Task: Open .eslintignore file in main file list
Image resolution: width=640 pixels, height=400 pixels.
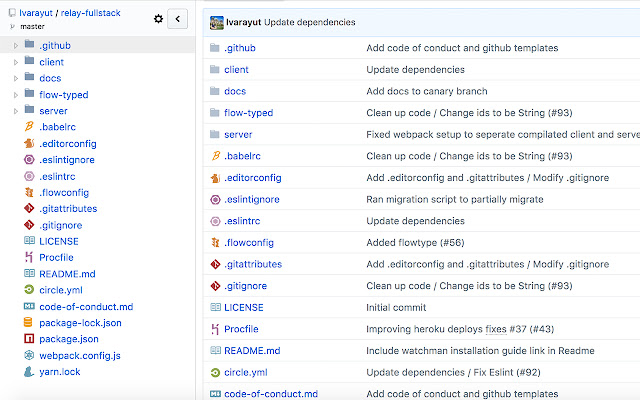Action: click(252, 199)
